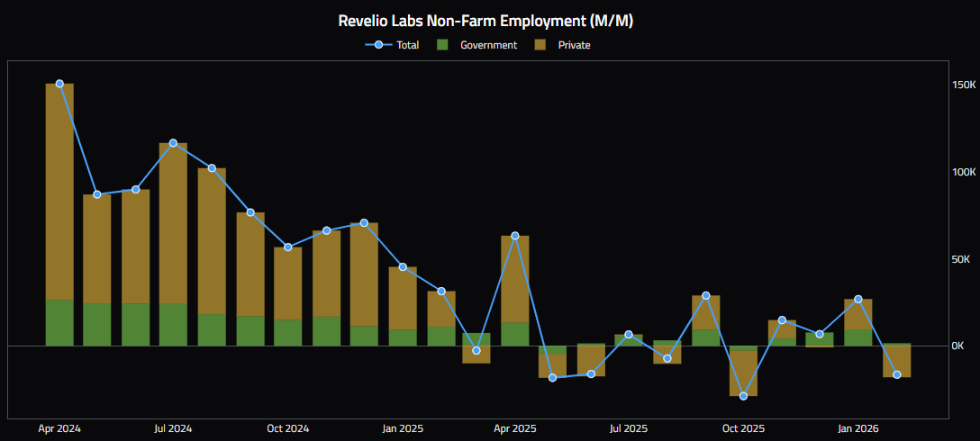The height and width of the screenshot is (441, 980).
Task: Select the Total line marker for Oct 2025
Action: point(743,396)
